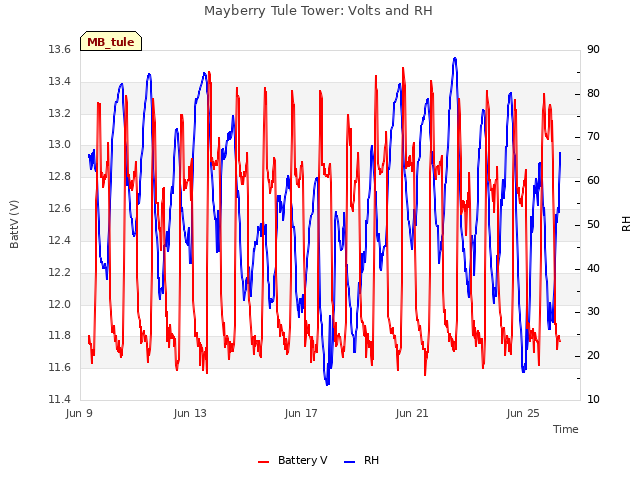The width and height of the screenshot is (640, 480).
Task: Click the 30 right axis value
Action: pos(593,312)
